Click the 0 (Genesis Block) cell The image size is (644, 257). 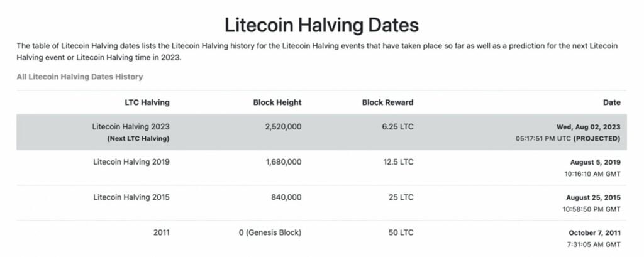coord(270,232)
